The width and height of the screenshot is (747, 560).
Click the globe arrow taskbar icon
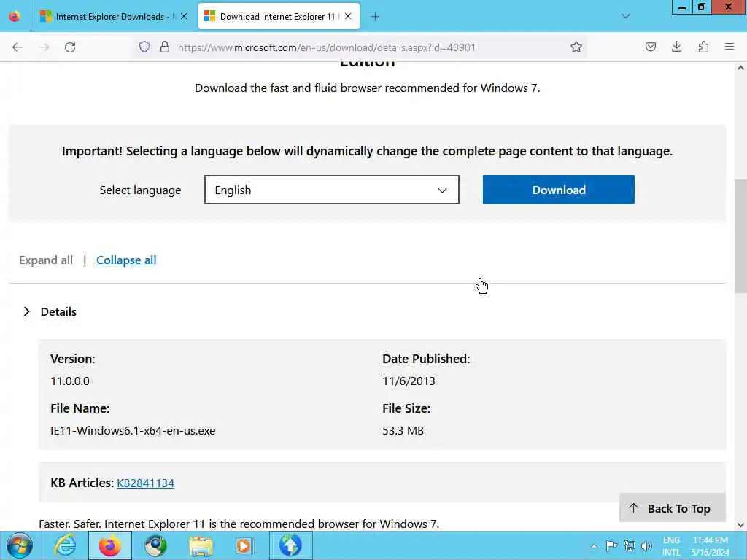tap(290, 545)
